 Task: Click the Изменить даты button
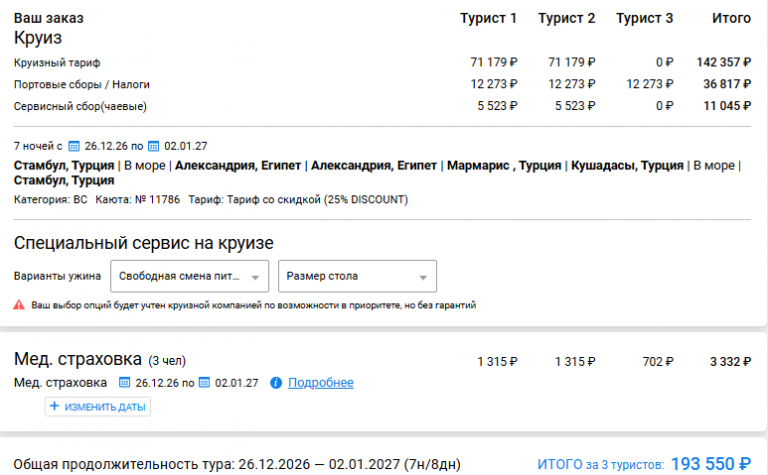98,406
